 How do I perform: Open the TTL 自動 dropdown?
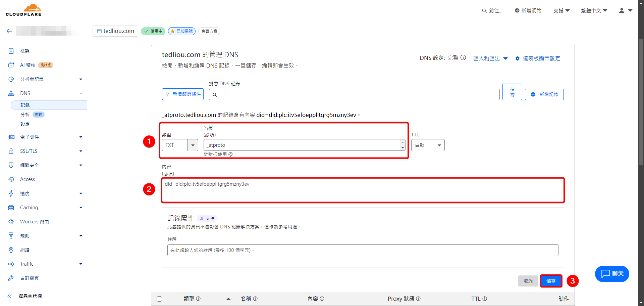(x=428, y=145)
